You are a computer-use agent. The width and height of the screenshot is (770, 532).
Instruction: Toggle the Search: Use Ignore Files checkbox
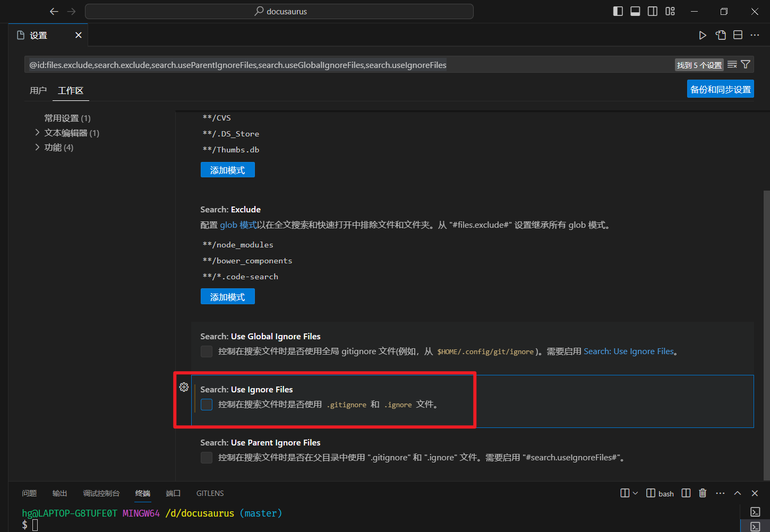(207, 405)
